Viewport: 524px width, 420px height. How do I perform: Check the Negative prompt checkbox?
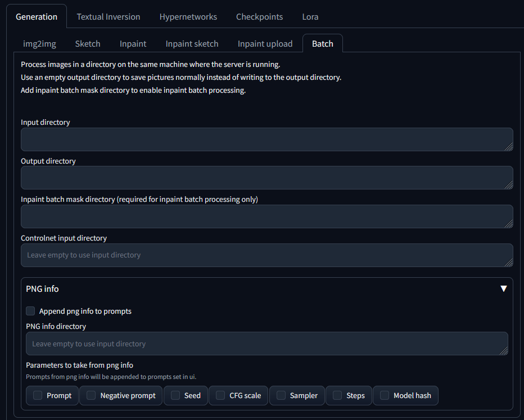click(x=91, y=395)
